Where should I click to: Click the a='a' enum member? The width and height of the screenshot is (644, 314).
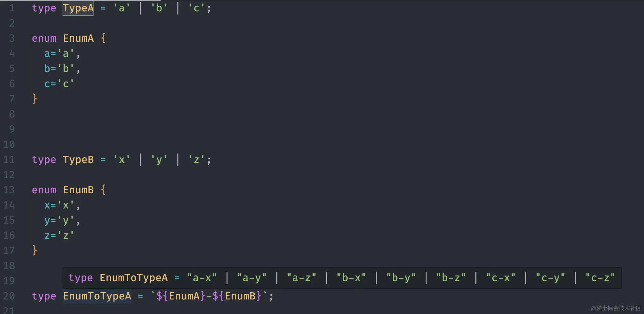59,54
